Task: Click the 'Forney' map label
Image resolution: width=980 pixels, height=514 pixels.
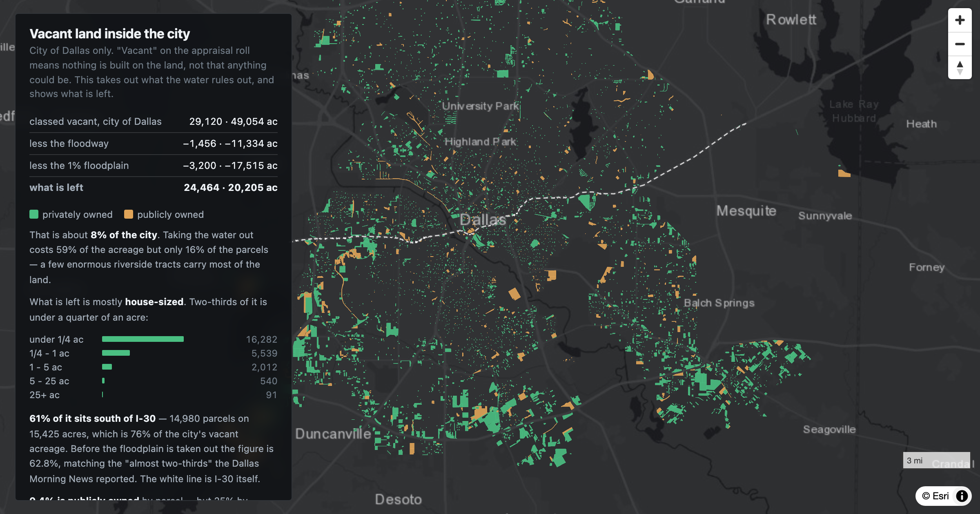Action: pos(927,268)
